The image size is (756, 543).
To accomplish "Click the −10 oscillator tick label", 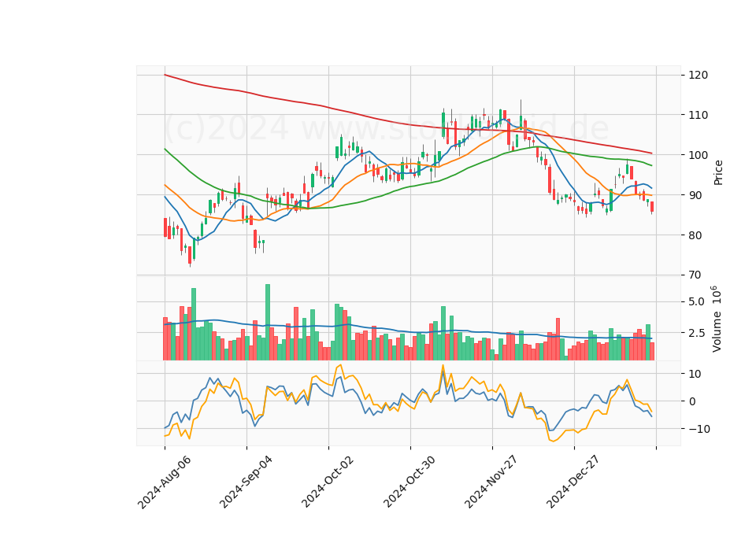I will point(699,429).
